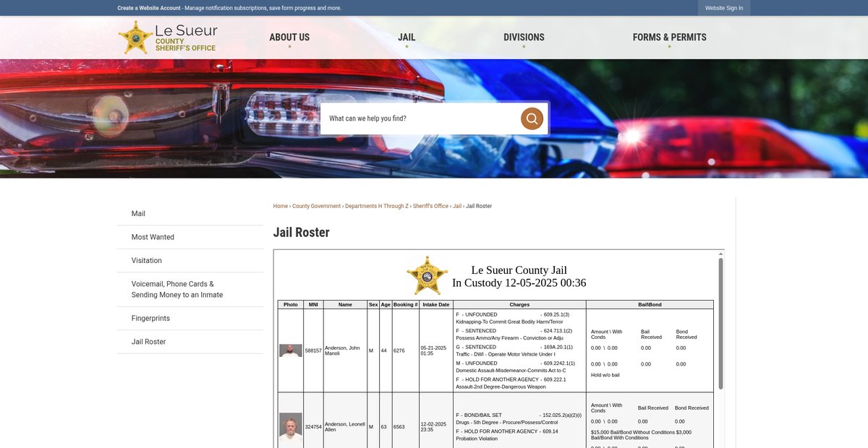Click booking number 6276
868x448 pixels.
tap(399, 350)
